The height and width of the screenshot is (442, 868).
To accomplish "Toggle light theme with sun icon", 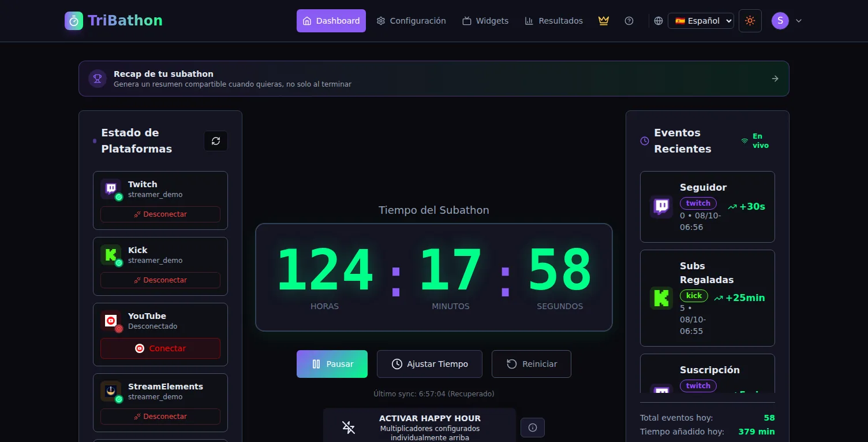I will (x=750, y=21).
